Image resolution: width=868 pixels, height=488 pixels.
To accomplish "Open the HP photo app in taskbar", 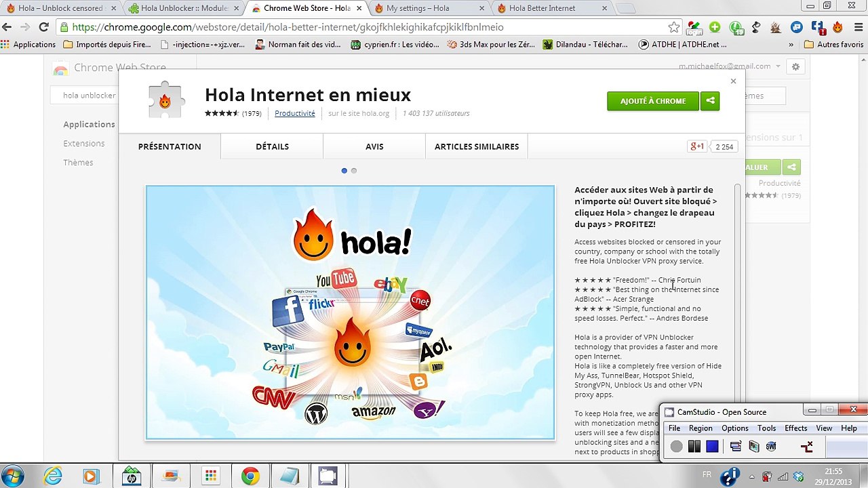I will tap(132, 476).
